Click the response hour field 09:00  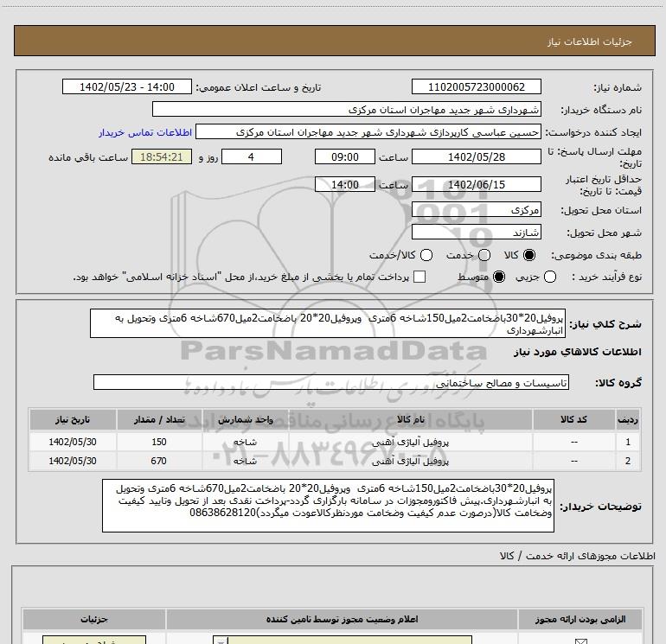(345, 157)
